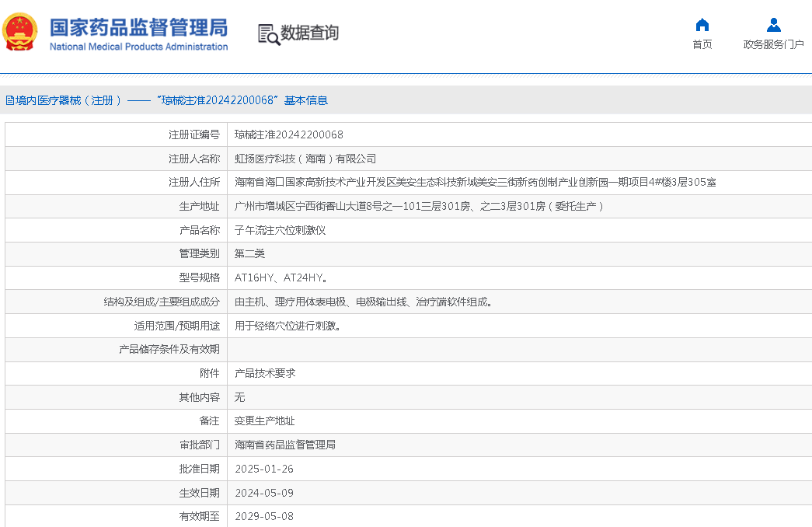Screen dimensions: 812x527
Task: Click the approval date 2025-01-26
Action: (263, 469)
